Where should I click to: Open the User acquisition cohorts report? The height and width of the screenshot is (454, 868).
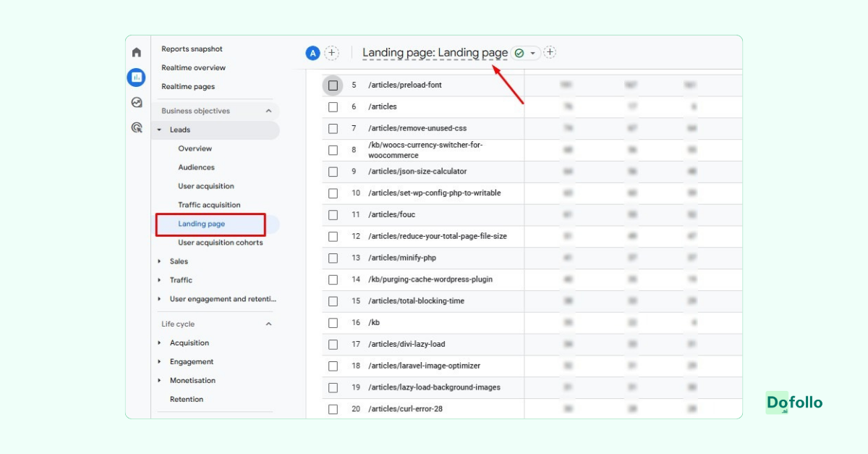point(219,242)
